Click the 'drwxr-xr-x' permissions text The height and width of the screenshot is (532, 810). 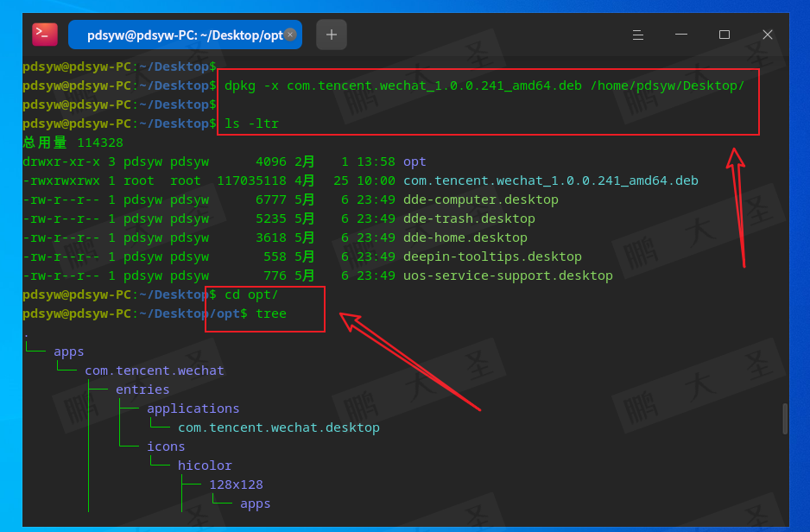pos(61,161)
